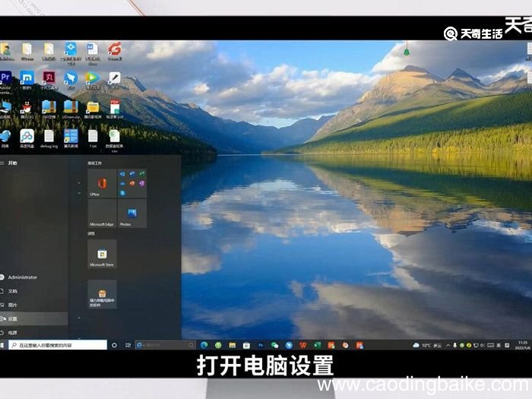Select 设置 (Settings) in Start menu
This screenshot has width=532, height=399.
33,318
